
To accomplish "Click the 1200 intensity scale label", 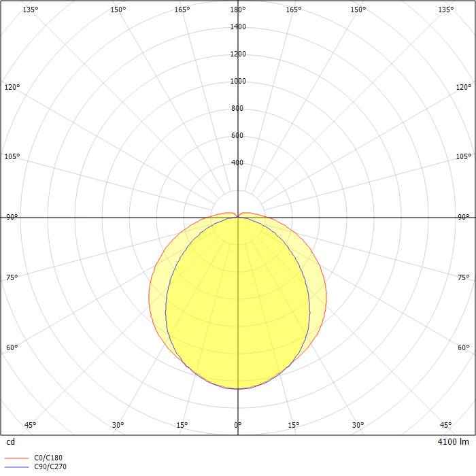I will pos(238,54).
